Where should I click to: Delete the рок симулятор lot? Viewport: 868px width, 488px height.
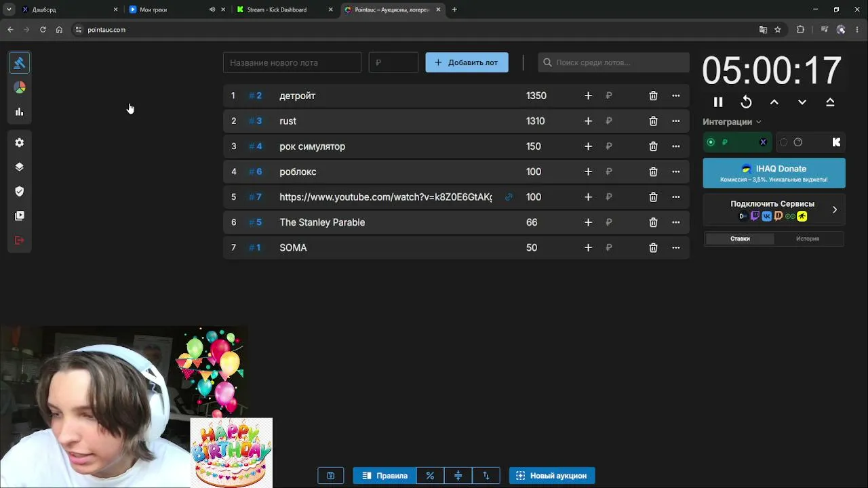[653, 146]
